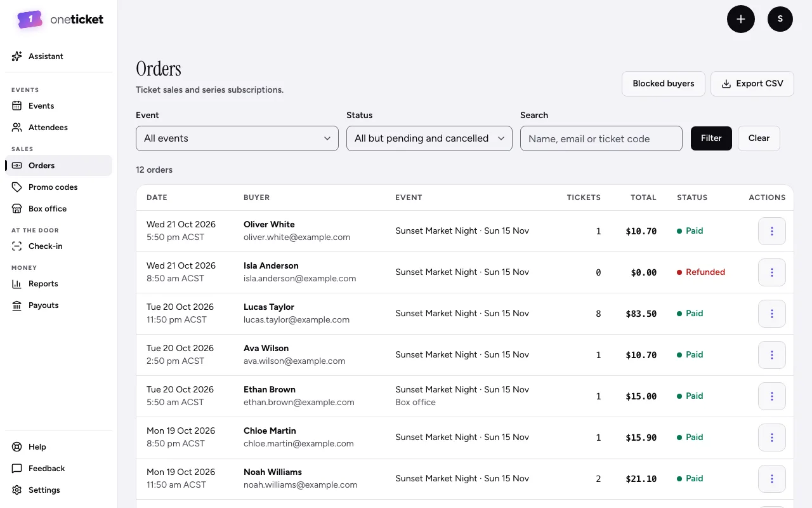812x508 pixels.
Task: Open the Status filter dropdown
Action: (x=429, y=138)
